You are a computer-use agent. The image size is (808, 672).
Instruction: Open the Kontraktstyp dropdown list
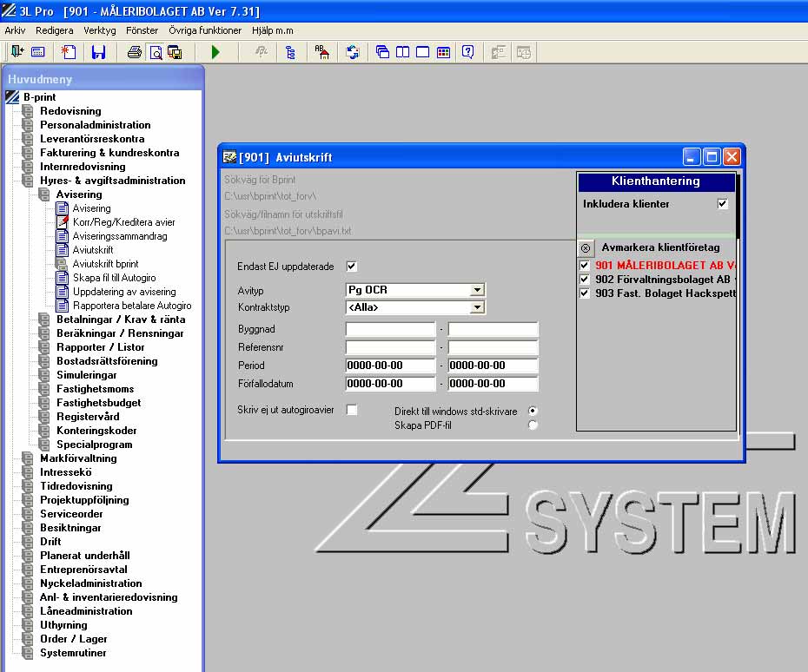coord(477,307)
